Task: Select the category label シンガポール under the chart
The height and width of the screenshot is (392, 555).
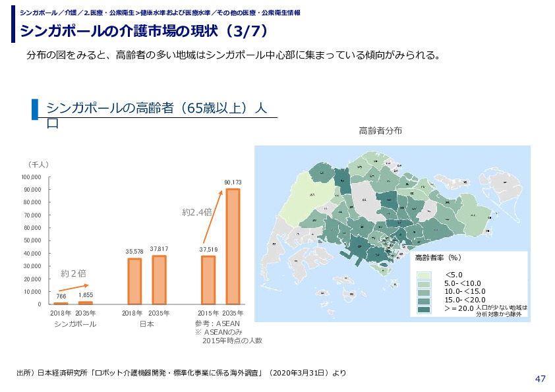Action: [75, 324]
